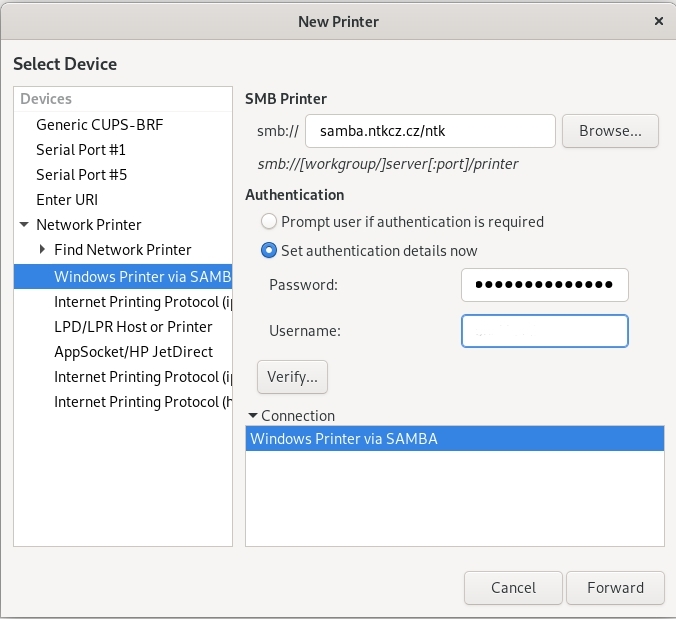Expand Find Network Printer node
676x619 pixels.
[42, 250]
